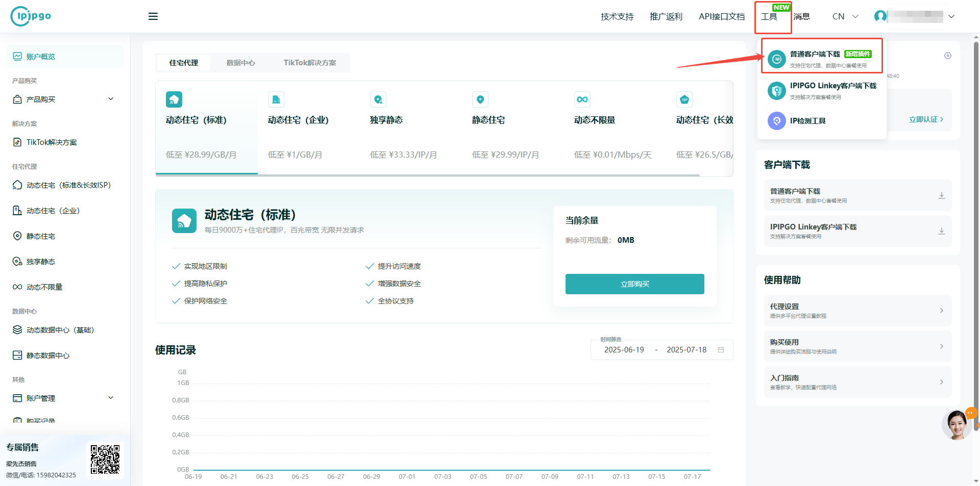This screenshot has height=486, width=980.
Task: Switch to the TikTok解决方案 tab
Action: (x=309, y=63)
